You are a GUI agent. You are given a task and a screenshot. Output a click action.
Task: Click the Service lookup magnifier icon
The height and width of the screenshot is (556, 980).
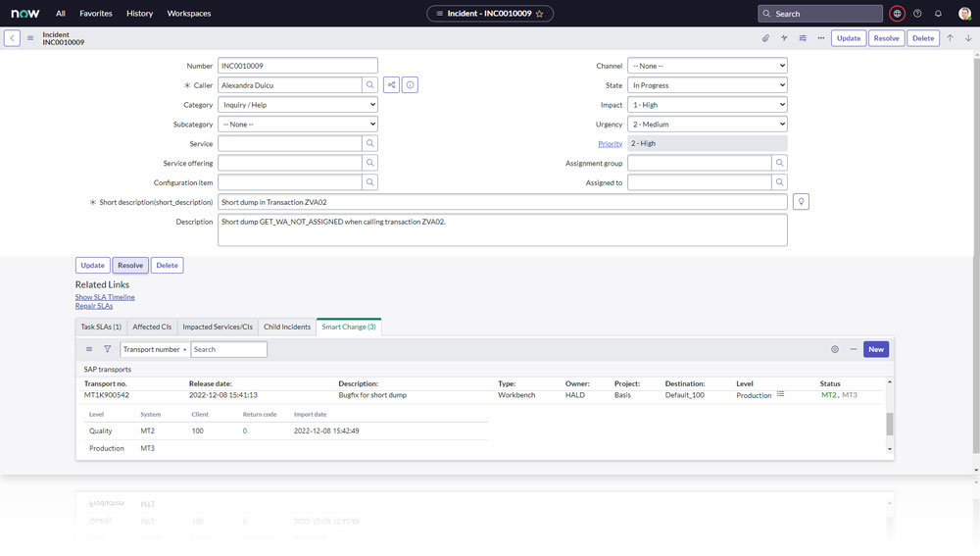(370, 143)
